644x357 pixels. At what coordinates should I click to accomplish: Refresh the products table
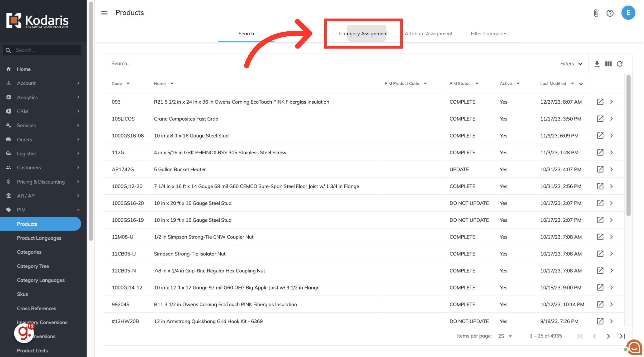(x=620, y=64)
